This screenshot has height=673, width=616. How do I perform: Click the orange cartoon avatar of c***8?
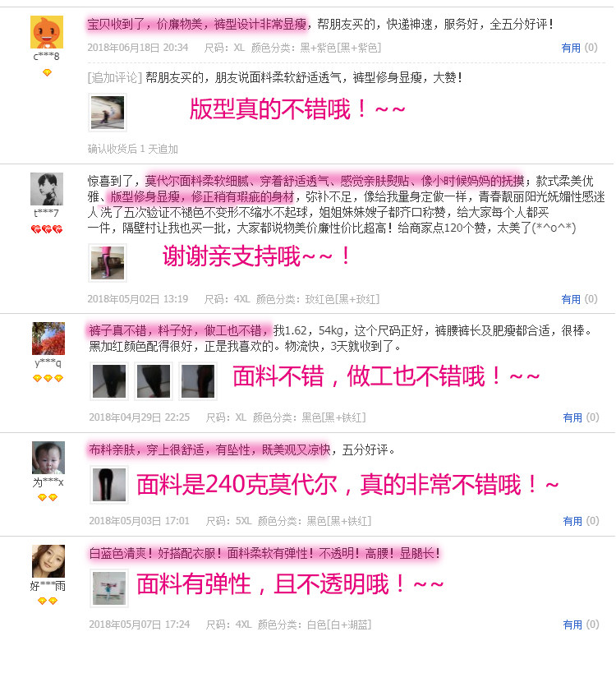click(47, 32)
